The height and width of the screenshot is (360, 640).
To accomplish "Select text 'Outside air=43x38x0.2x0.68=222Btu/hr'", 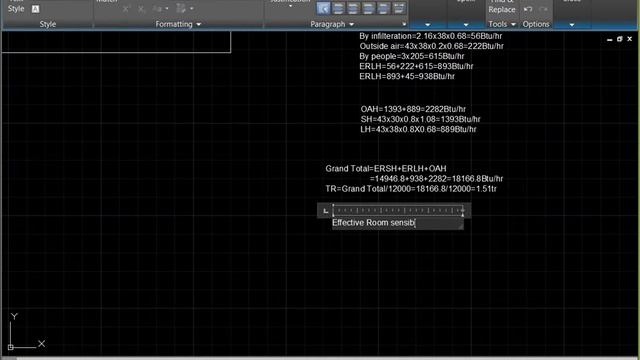I will (x=431, y=46).
